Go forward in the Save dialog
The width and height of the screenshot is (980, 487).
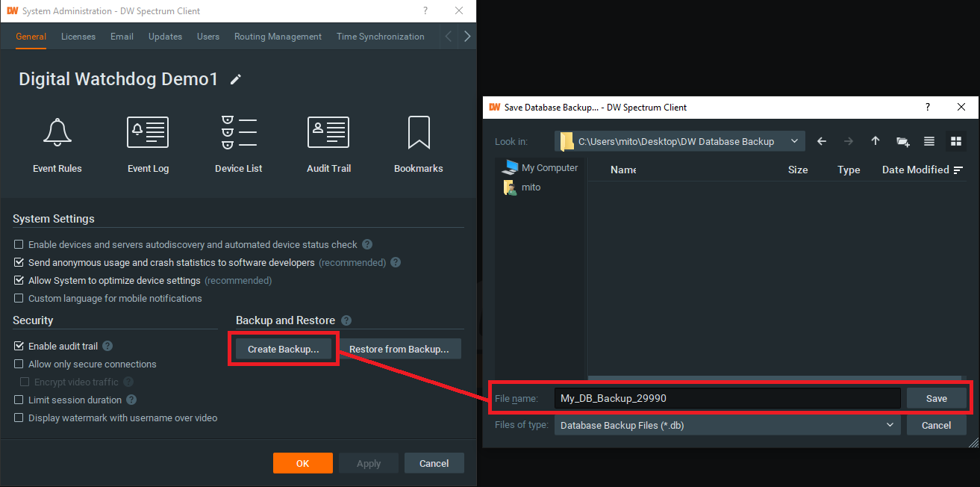849,141
